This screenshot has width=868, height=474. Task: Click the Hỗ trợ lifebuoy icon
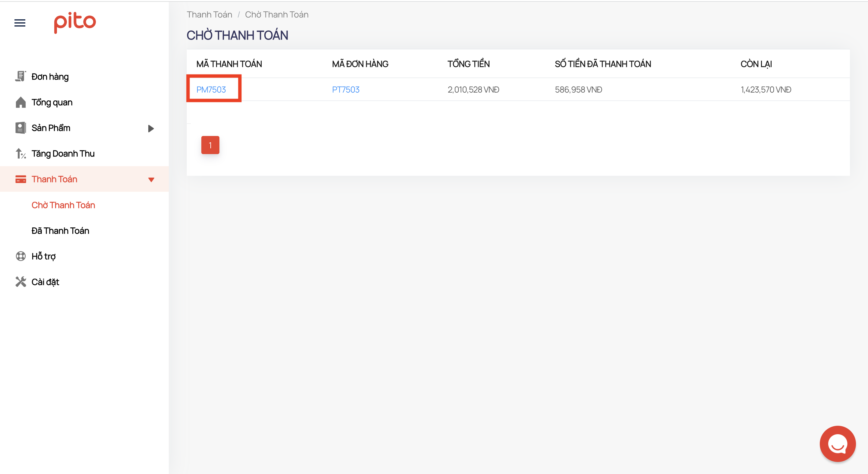click(20, 256)
